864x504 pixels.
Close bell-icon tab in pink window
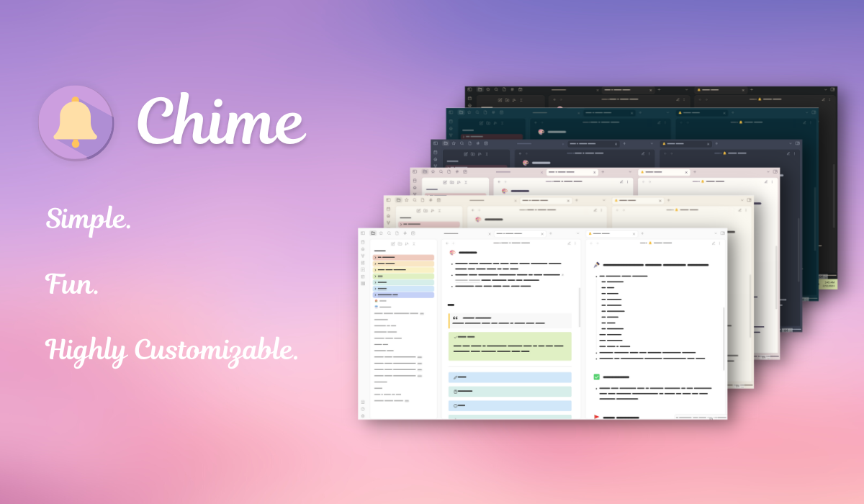[686, 172]
